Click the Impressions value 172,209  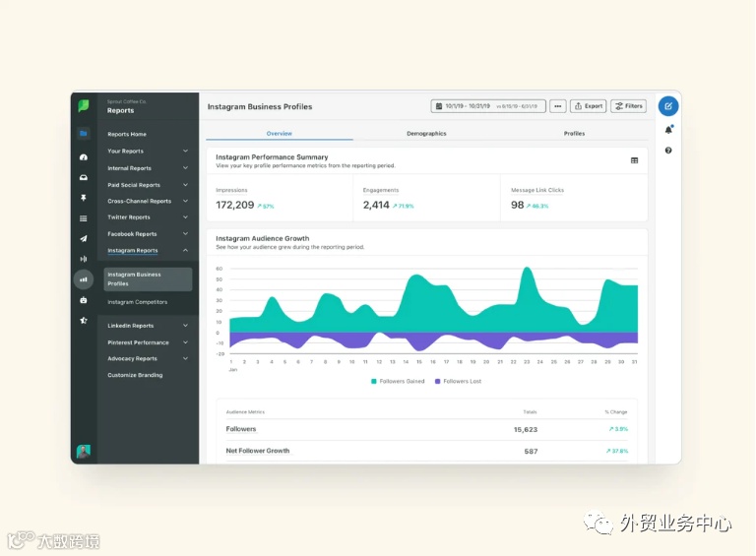click(235, 205)
